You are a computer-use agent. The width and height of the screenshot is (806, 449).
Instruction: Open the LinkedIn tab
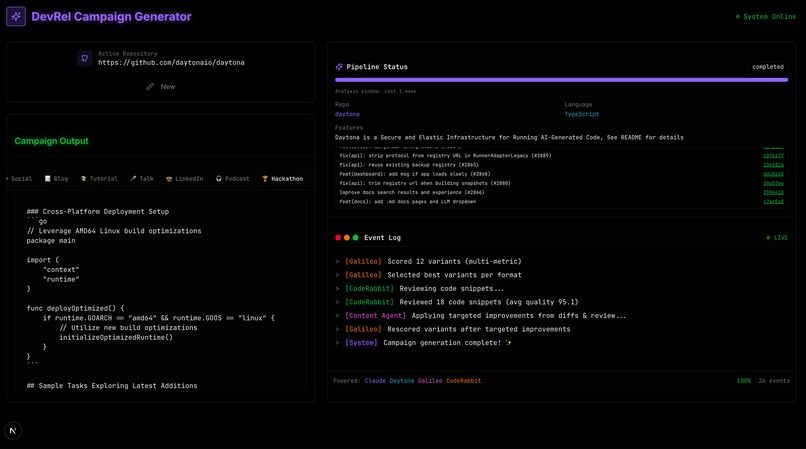[x=185, y=179]
